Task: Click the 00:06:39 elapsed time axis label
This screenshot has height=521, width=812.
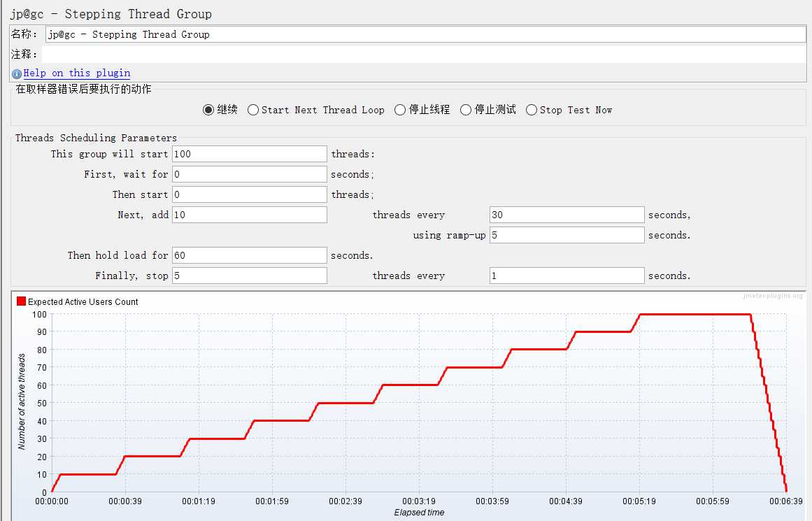Action: coord(785,501)
